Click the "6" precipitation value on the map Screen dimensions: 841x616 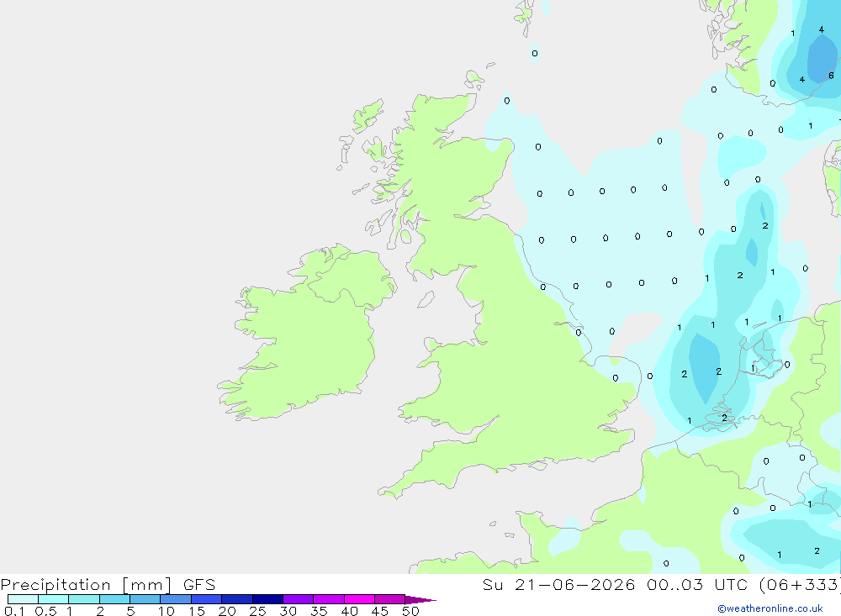click(831, 76)
